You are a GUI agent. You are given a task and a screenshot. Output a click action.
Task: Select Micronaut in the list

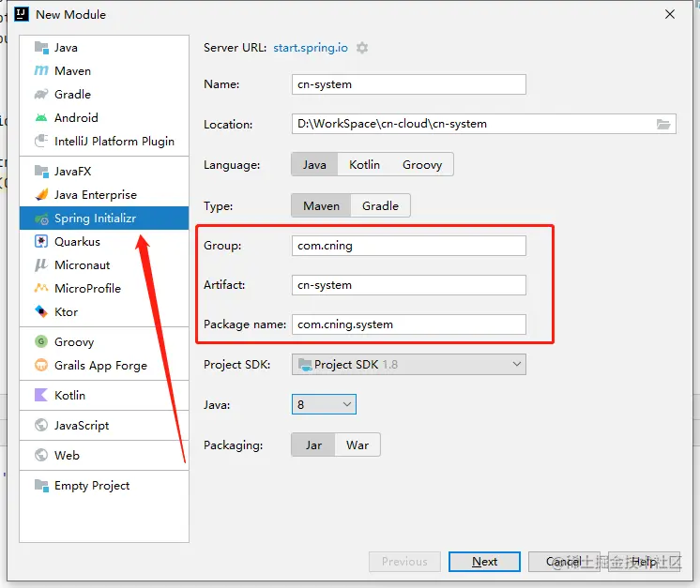[104, 265]
